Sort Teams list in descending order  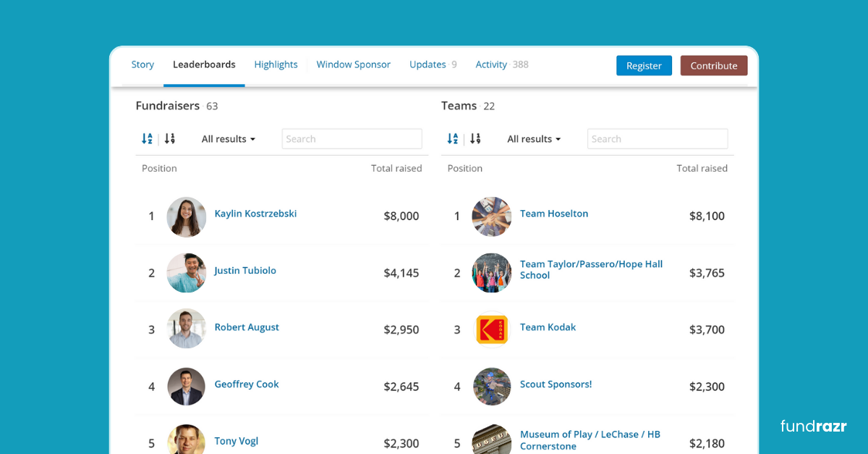tap(475, 139)
